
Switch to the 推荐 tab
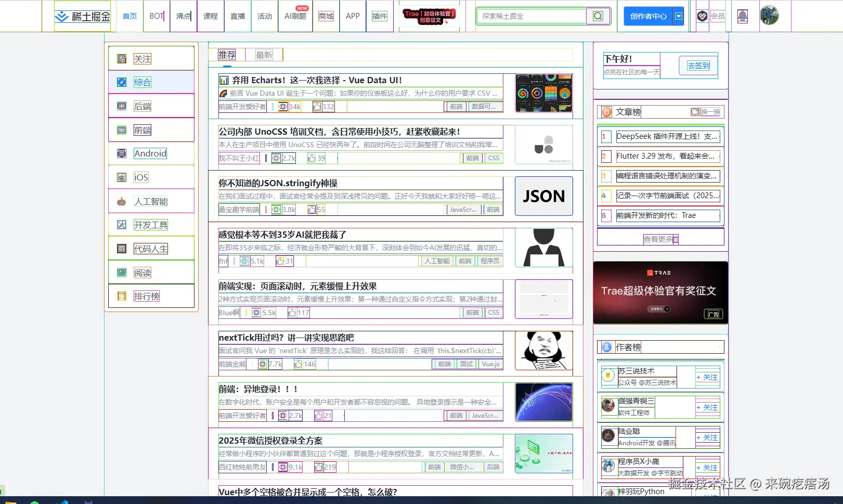[x=227, y=55]
